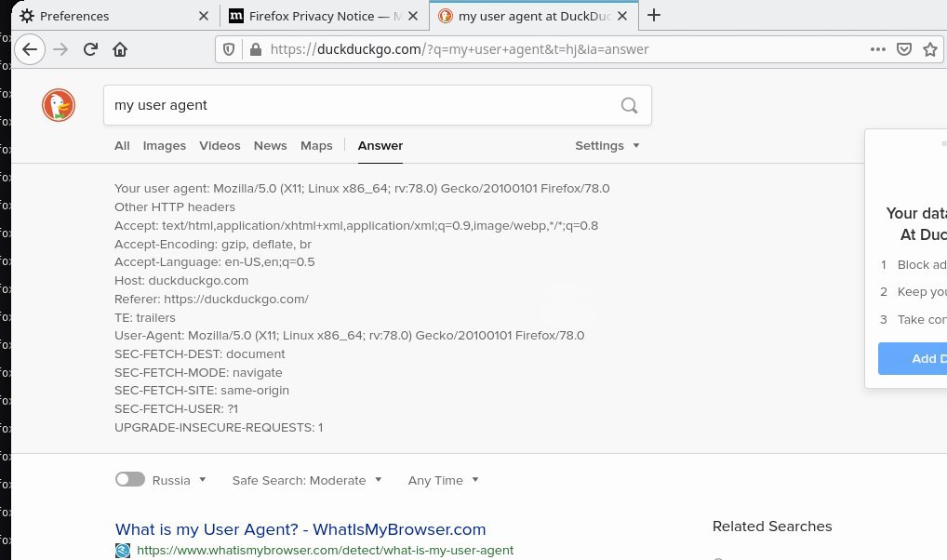
Task: Click the Accept-Language header line
Action: pos(214,262)
